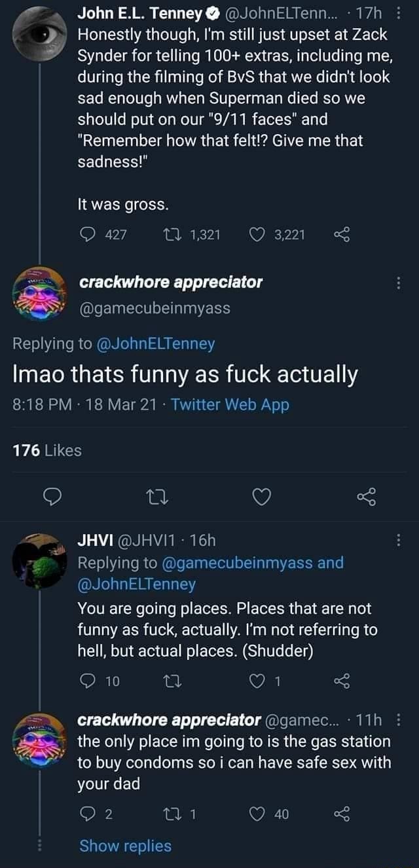
Task: Retweet the main 'lmao thats funny' tweet
Action: 157,499
